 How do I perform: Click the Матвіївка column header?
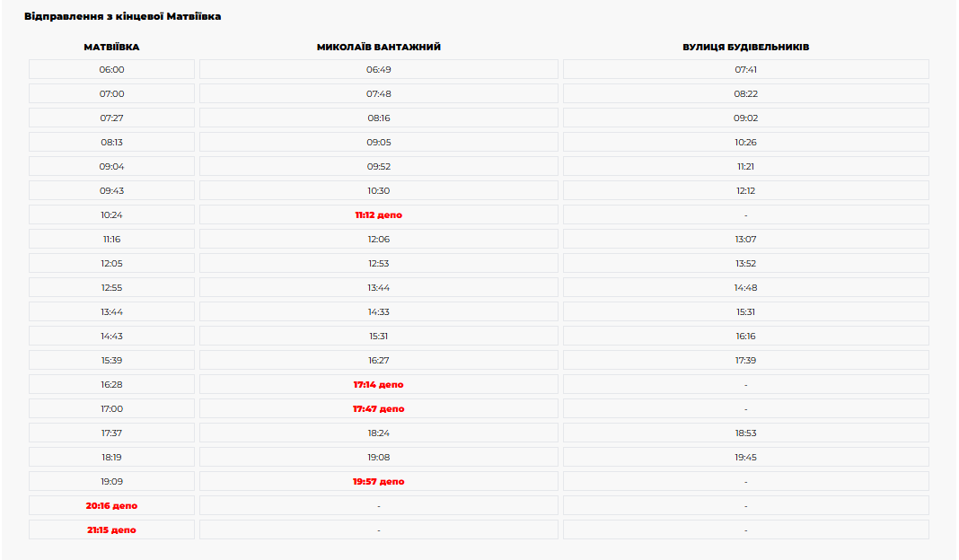(111, 47)
